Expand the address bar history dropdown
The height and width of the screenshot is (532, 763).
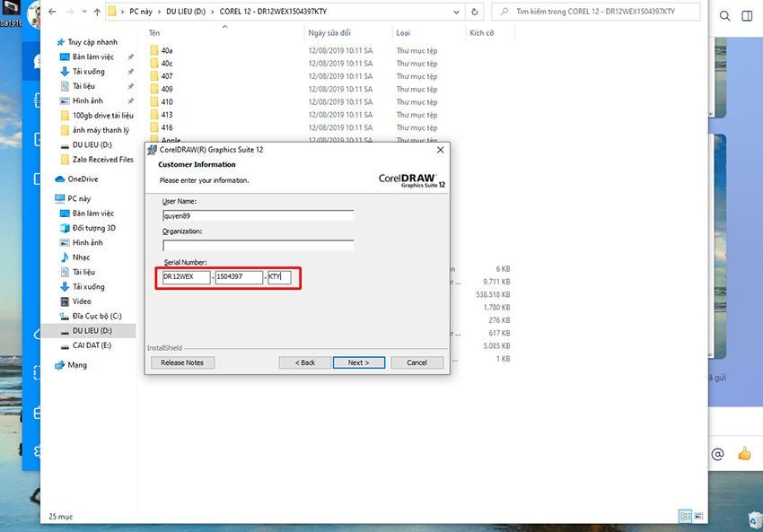pyautogui.click(x=456, y=12)
